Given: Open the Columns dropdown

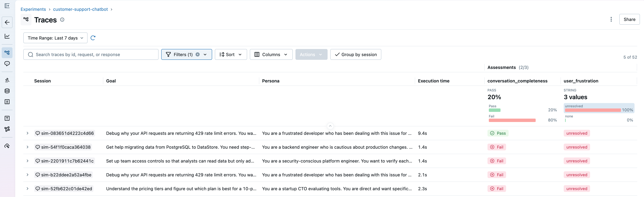Looking at the screenshot, I should (271, 55).
